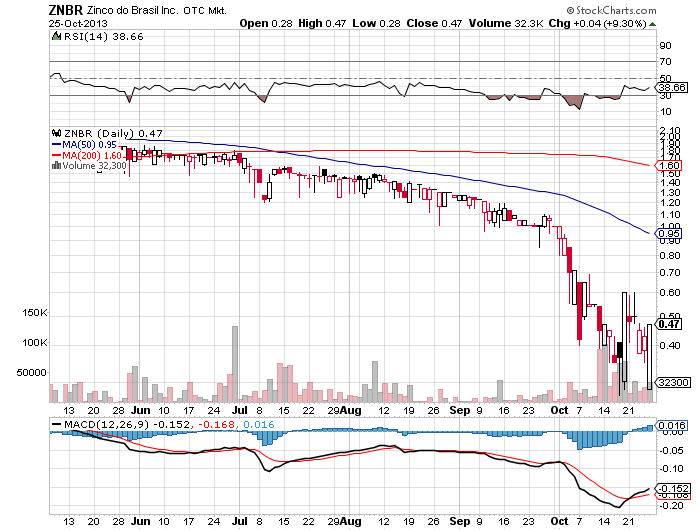
Task: Click the green up-arrow change indicator
Action: click(652, 24)
